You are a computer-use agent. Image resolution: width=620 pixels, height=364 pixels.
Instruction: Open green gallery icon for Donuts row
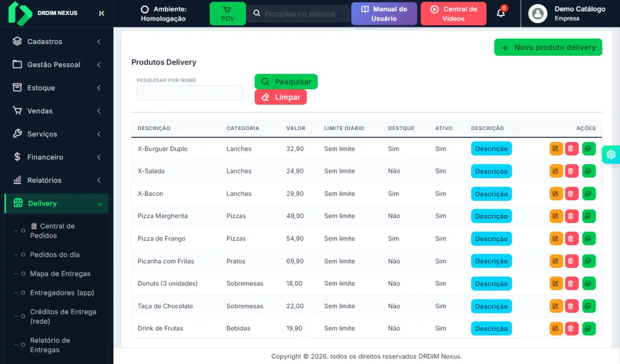pos(588,283)
